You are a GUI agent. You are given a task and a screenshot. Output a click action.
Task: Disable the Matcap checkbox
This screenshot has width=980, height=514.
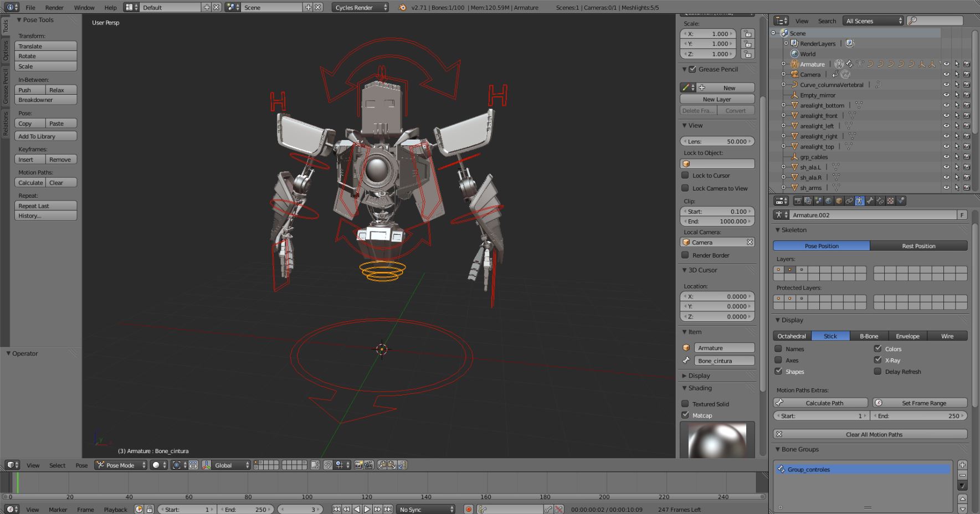[x=685, y=415]
